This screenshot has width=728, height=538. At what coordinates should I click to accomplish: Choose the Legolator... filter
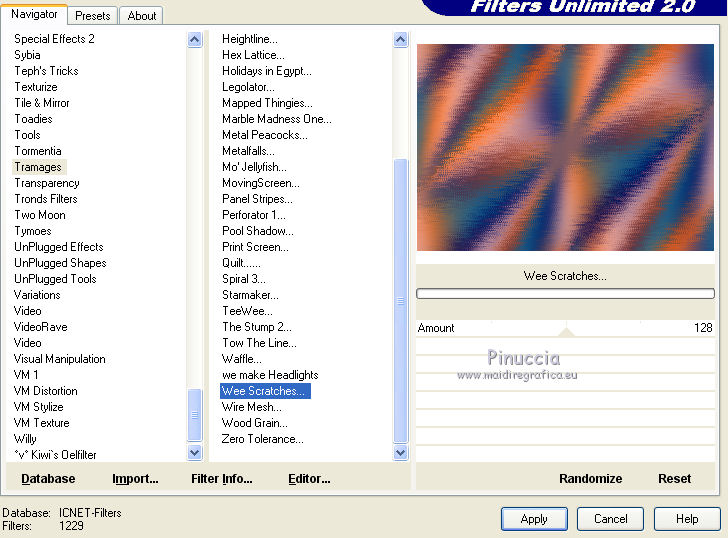pos(248,87)
